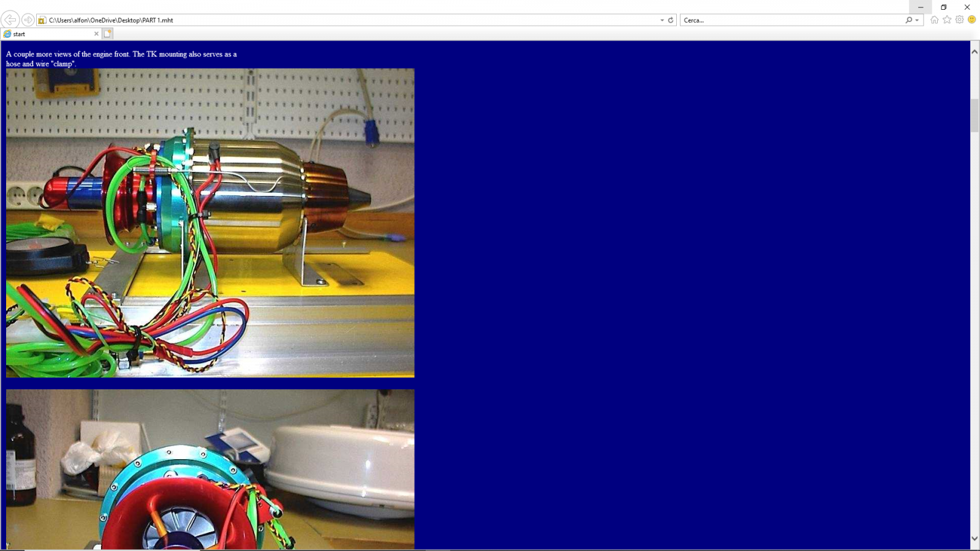The height and width of the screenshot is (551, 980).
Task: Click the front-view engine intake photo
Action: 210,469
